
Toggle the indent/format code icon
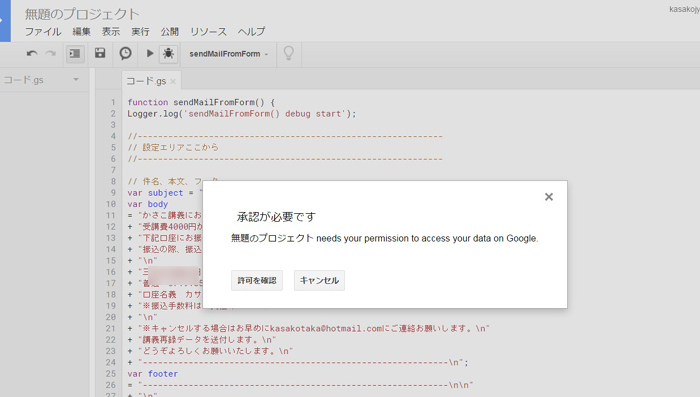click(75, 54)
